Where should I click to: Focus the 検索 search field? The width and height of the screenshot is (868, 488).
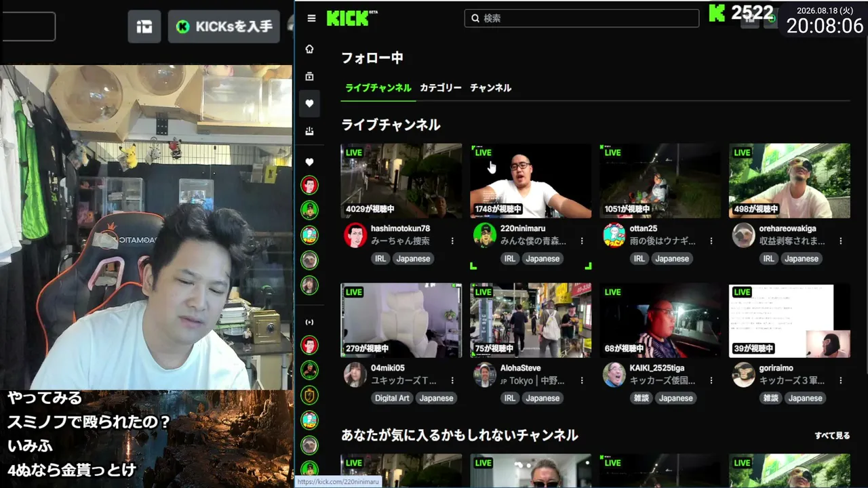pos(582,18)
